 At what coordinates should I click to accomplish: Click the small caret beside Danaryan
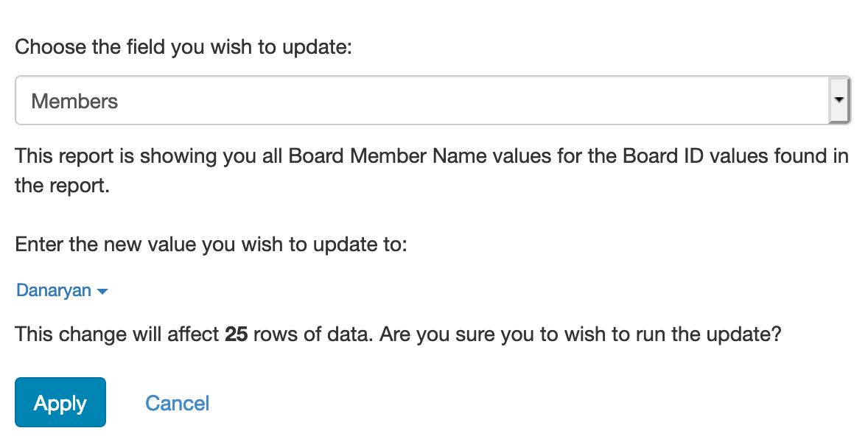102,292
